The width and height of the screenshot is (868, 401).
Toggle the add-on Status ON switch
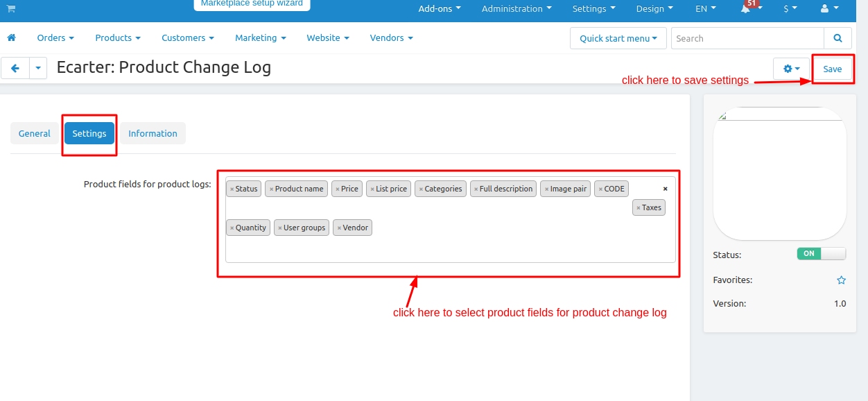click(x=822, y=254)
